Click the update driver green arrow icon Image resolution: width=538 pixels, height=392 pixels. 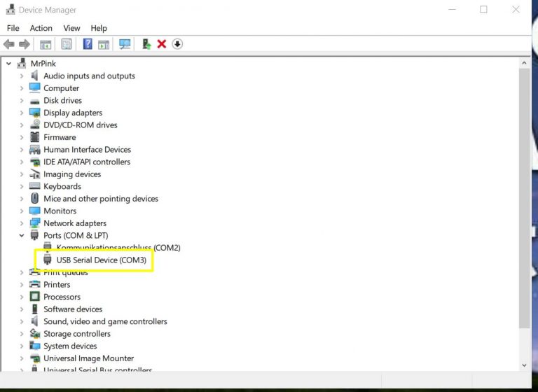pyautogui.click(x=146, y=44)
